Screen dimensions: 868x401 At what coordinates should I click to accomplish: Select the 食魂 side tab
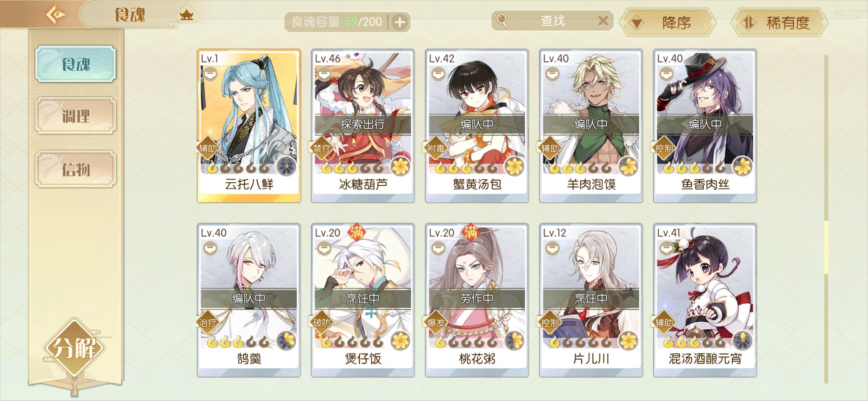(76, 64)
